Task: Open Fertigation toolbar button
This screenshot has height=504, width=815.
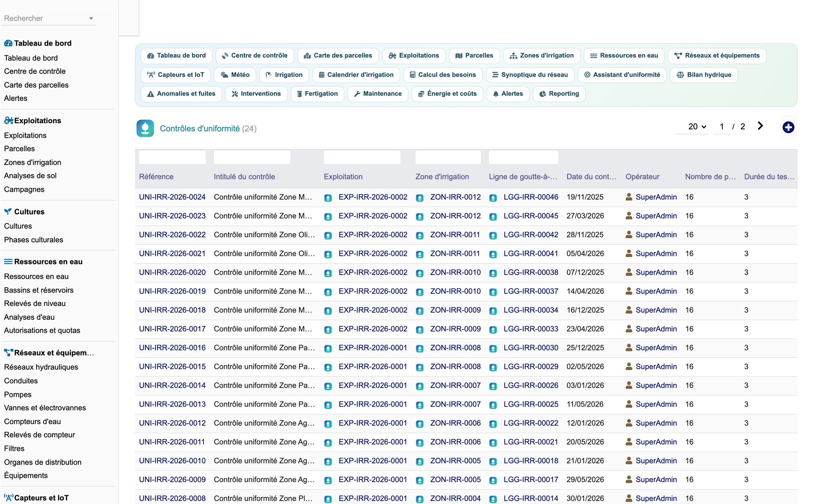Action: coord(317,94)
